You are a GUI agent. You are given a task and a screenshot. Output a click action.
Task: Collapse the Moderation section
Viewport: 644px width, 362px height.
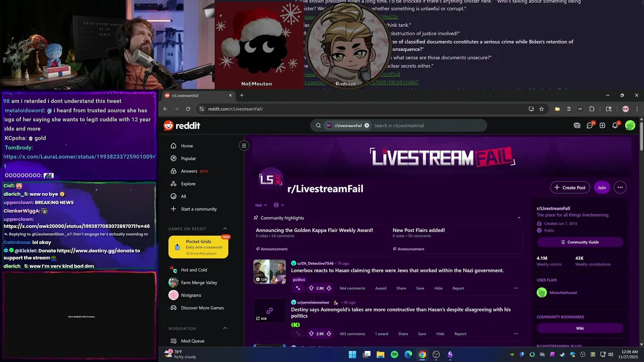(x=225, y=328)
